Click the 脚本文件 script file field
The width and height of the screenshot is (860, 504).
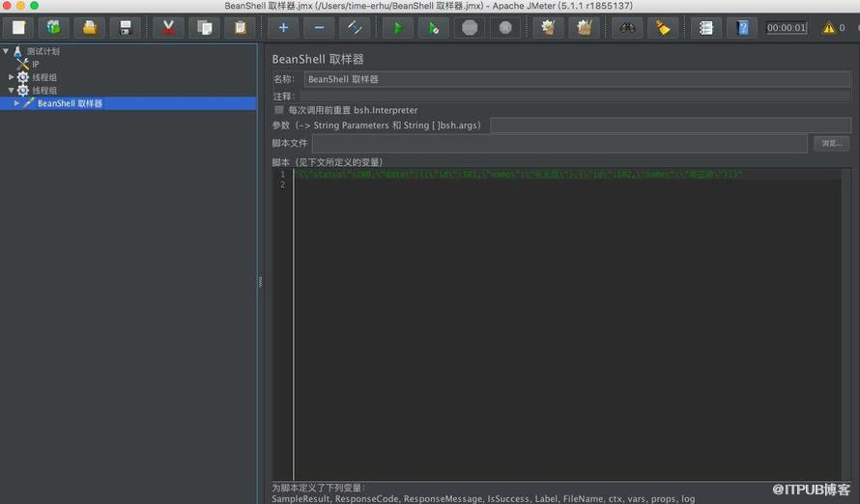pos(560,144)
